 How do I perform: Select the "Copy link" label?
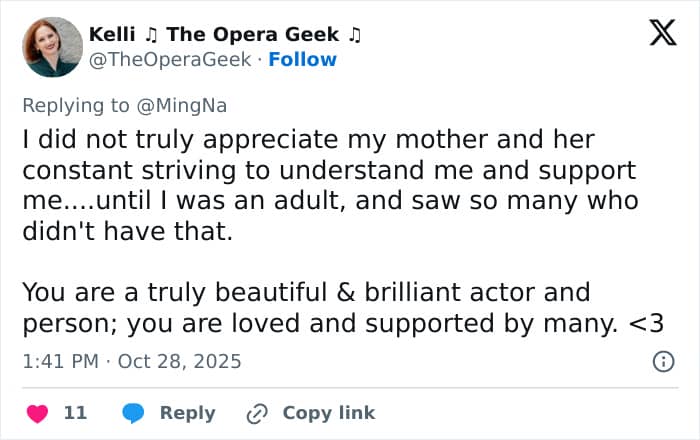click(x=328, y=413)
